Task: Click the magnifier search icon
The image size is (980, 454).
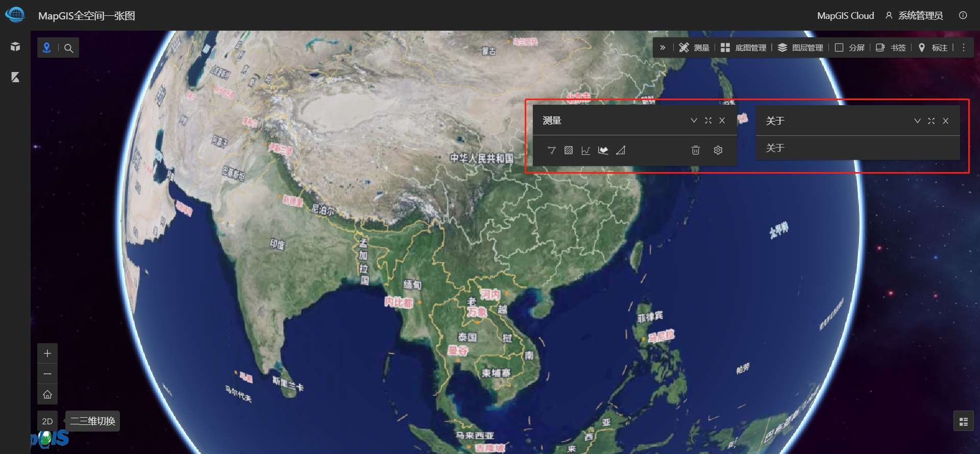Action: coord(69,48)
